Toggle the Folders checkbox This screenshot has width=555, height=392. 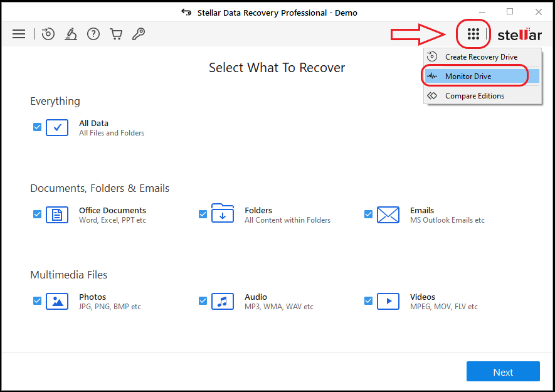click(x=203, y=215)
